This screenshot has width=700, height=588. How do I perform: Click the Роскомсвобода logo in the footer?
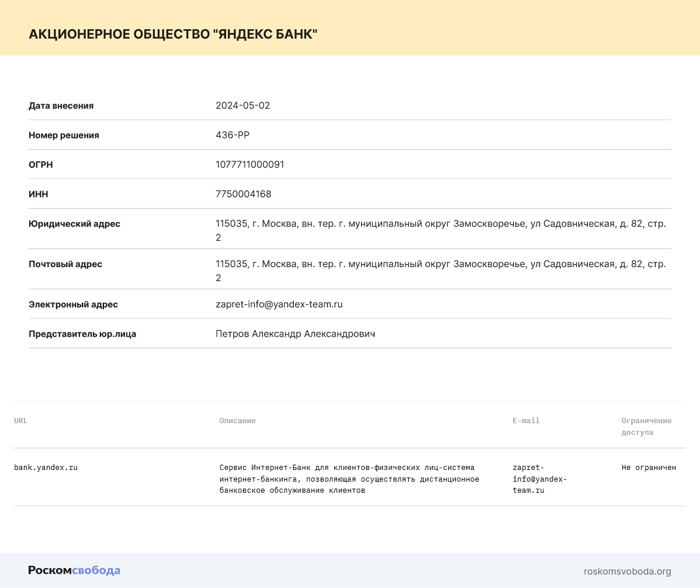click(74, 570)
